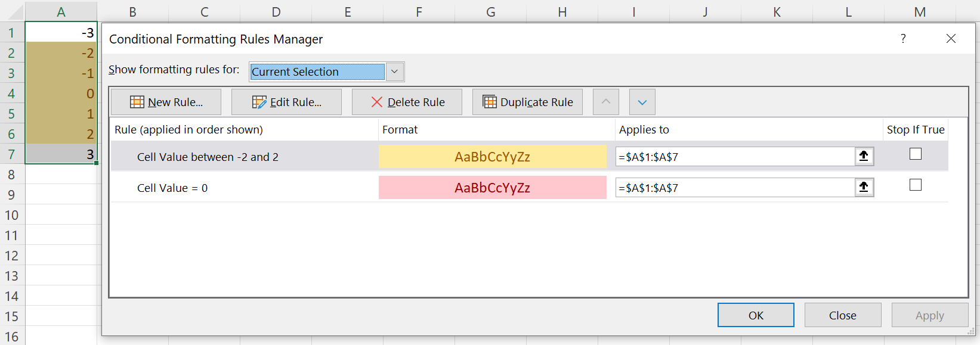The image size is (980, 345).
Task: Expand the Show formatting rules dropdown arrow
Action: [x=394, y=72]
